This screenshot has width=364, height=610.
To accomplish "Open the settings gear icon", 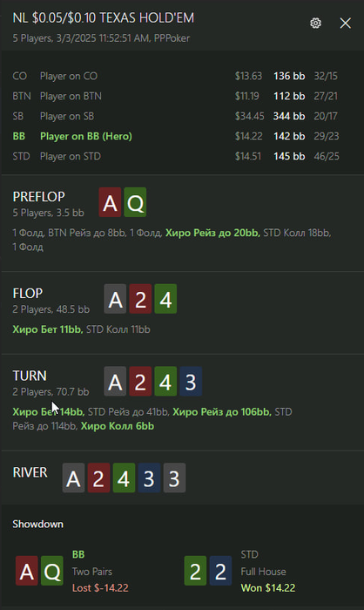I will 315,23.
